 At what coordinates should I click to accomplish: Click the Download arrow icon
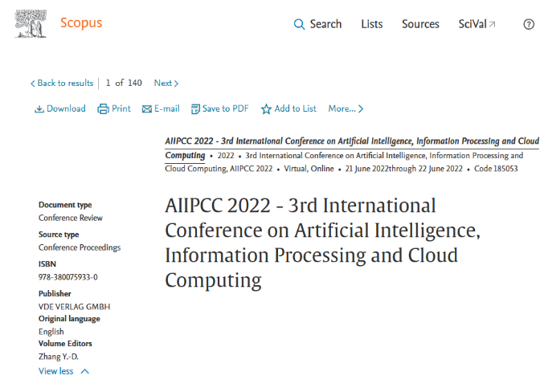39,109
